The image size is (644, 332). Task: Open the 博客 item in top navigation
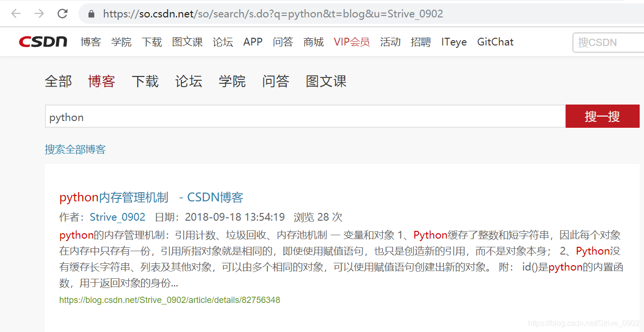91,42
